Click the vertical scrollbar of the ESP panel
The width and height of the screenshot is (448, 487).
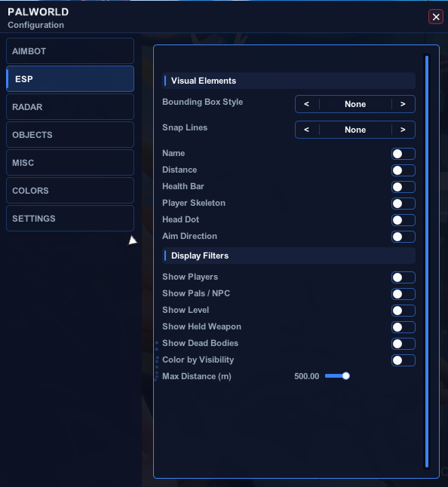point(427,262)
